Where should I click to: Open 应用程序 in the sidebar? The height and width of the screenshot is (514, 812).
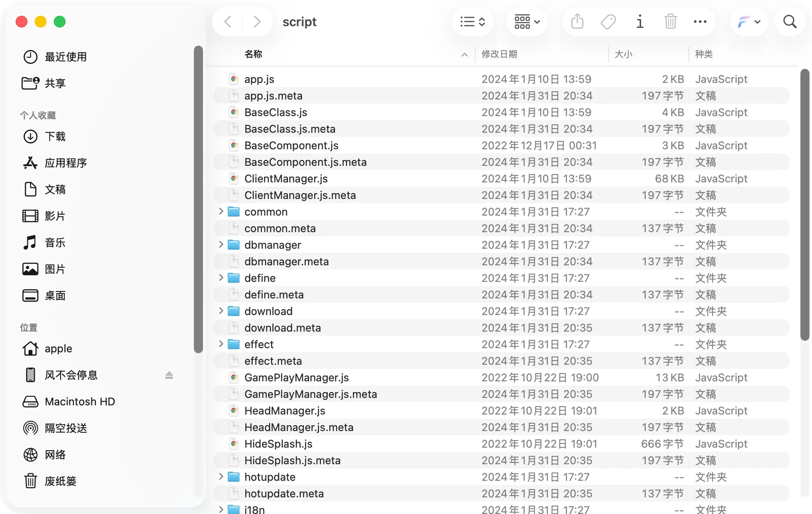(x=55, y=163)
